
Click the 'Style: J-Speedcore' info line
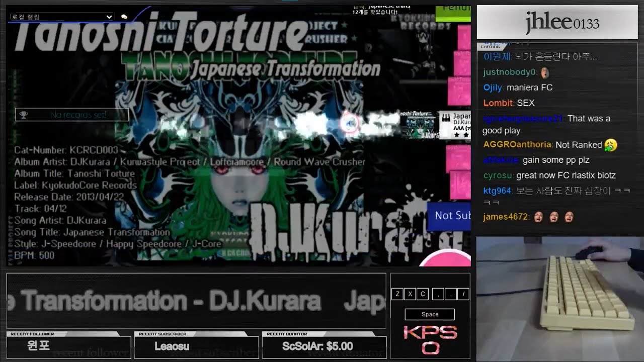click(x=118, y=244)
